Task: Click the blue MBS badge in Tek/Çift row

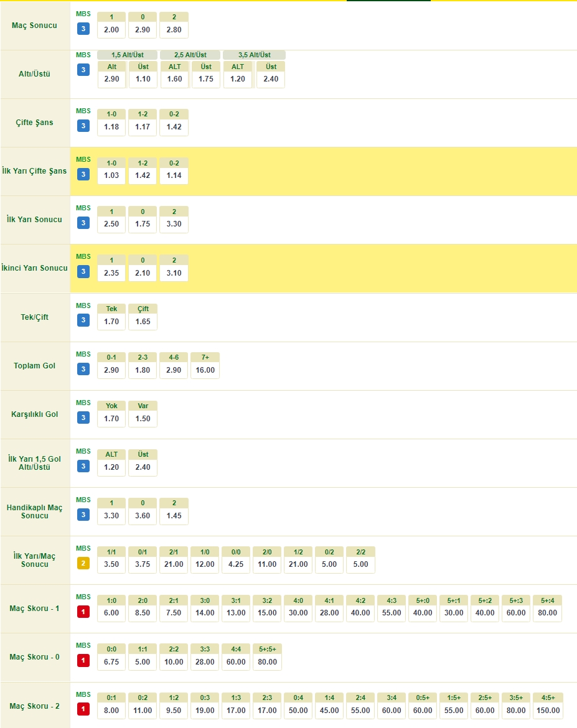Action: 83,320
